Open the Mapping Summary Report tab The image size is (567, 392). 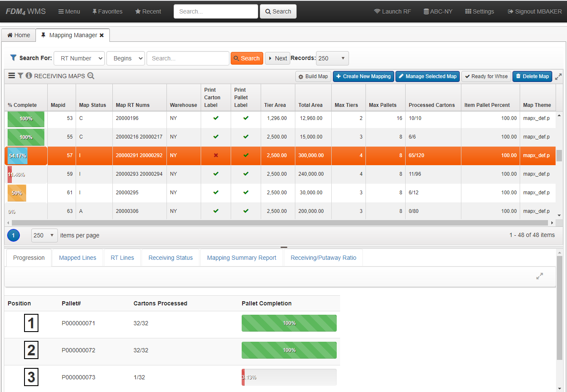[242, 258]
